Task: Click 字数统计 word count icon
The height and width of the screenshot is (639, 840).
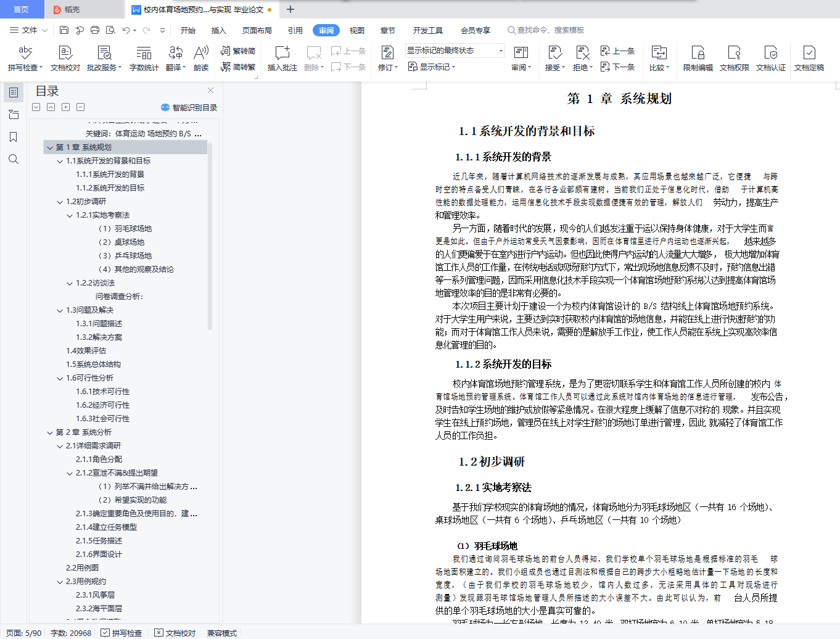Action: click(x=144, y=58)
